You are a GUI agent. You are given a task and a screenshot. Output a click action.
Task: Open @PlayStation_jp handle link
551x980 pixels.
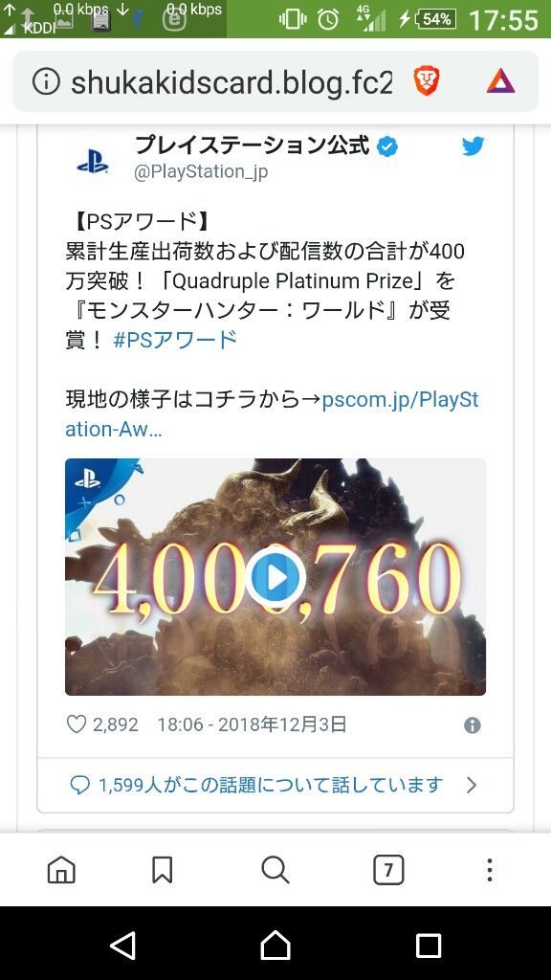point(201,171)
